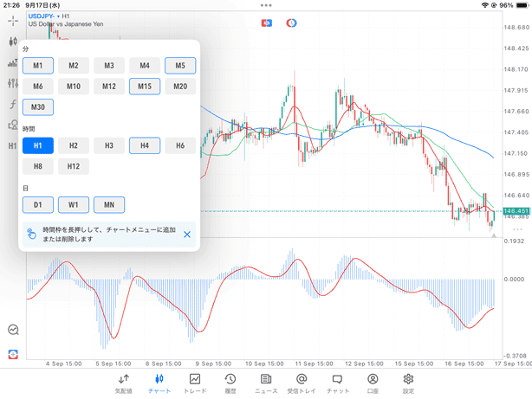Dismiss the long-press hint banner
Image resolution: width=532 pixels, height=399 pixels.
tap(187, 235)
